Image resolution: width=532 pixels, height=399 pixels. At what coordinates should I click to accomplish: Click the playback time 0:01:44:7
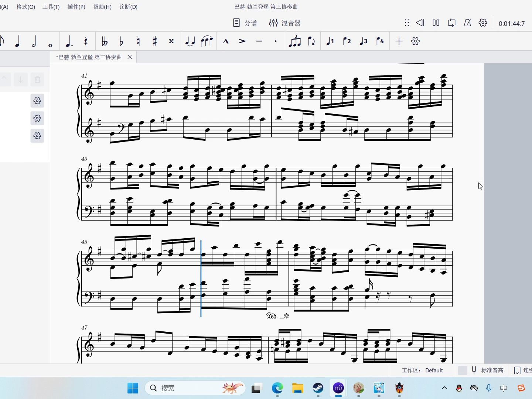click(512, 24)
